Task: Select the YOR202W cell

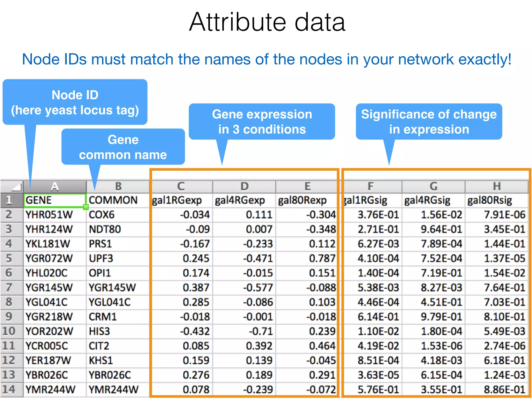Action: [x=55, y=331]
